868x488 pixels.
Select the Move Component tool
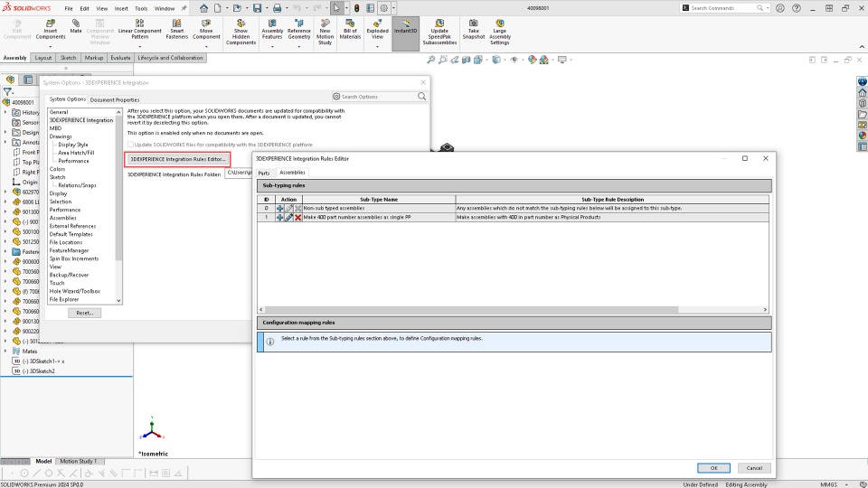click(206, 29)
